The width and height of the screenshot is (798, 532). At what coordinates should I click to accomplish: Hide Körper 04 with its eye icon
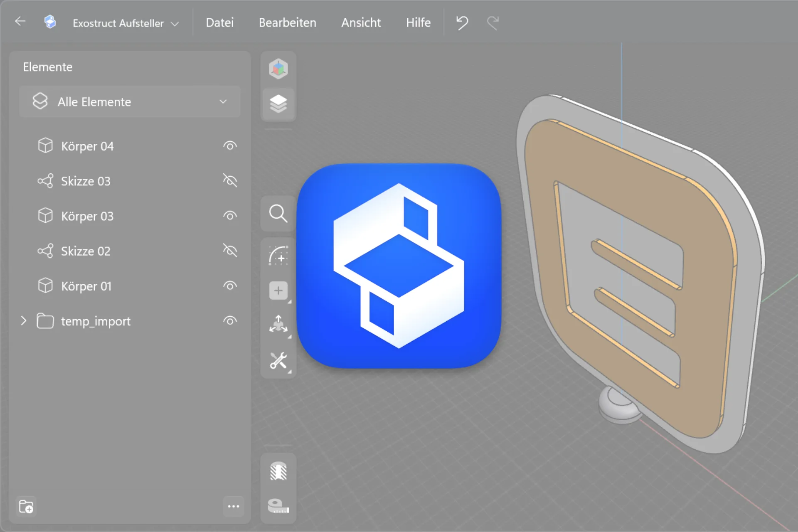pos(230,146)
